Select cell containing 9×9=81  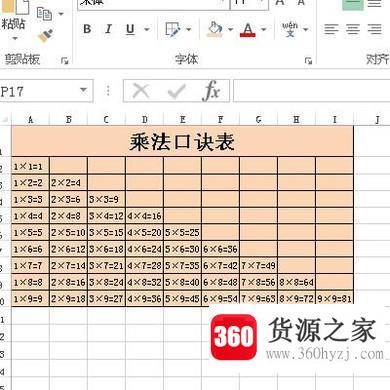334,298
